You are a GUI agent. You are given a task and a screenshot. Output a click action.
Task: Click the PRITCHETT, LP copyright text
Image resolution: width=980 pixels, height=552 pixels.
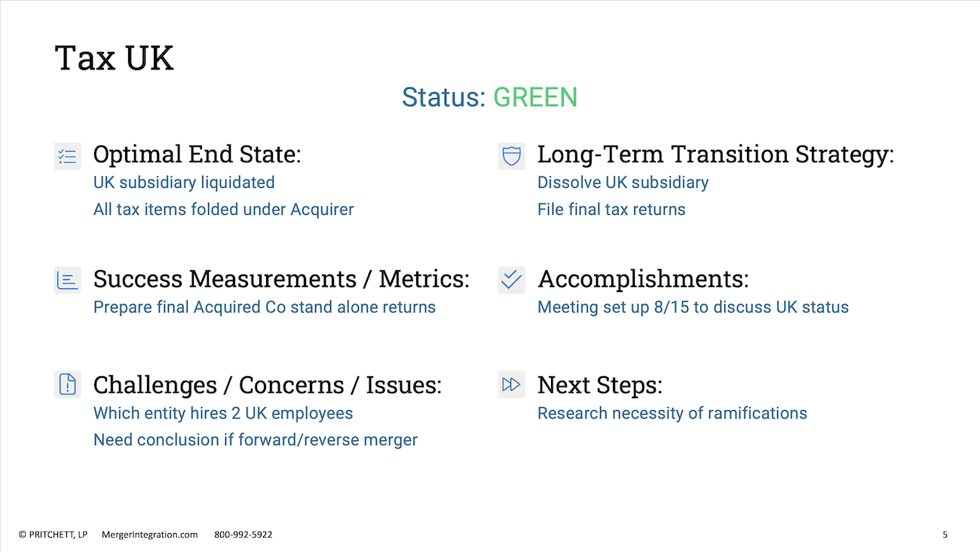[x=53, y=535]
